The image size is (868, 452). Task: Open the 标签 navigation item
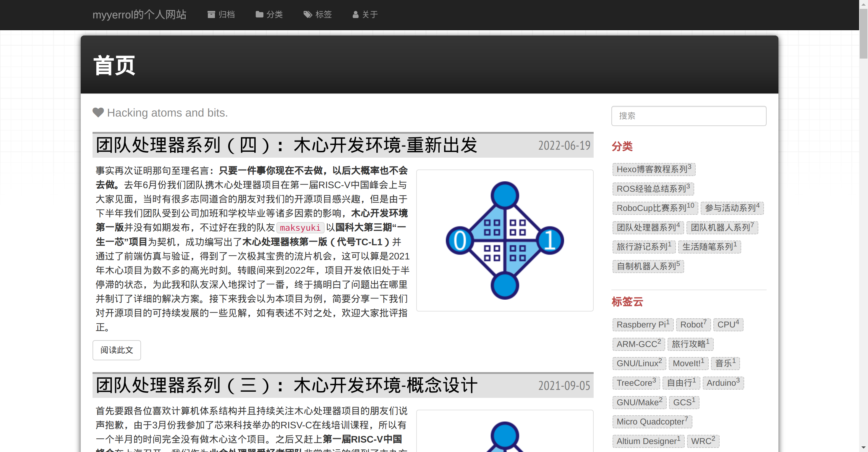coord(318,14)
